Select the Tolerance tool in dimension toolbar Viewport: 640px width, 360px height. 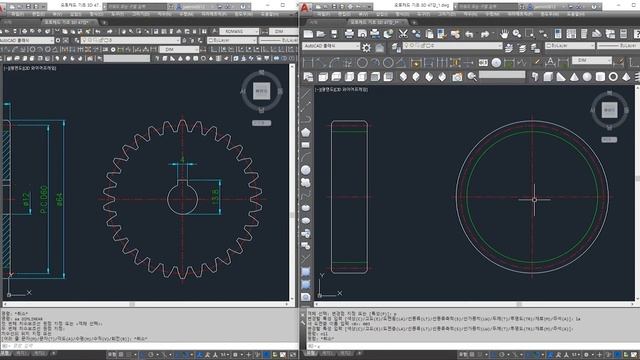(x=483, y=63)
